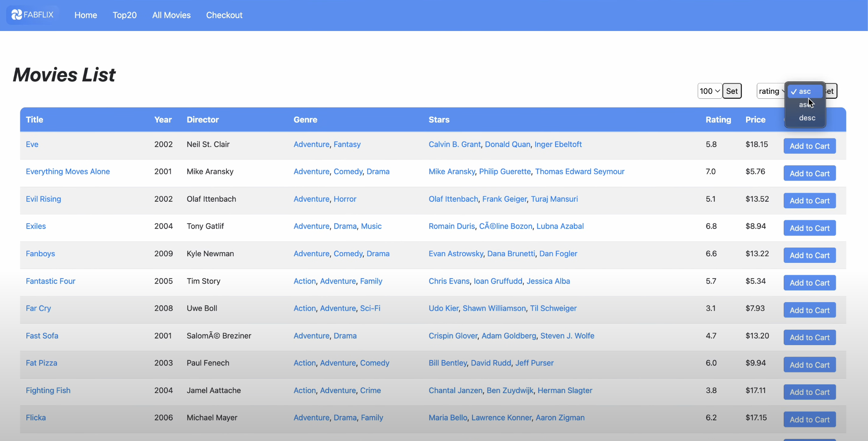Add Far Cry to the cart

pos(809,310)
